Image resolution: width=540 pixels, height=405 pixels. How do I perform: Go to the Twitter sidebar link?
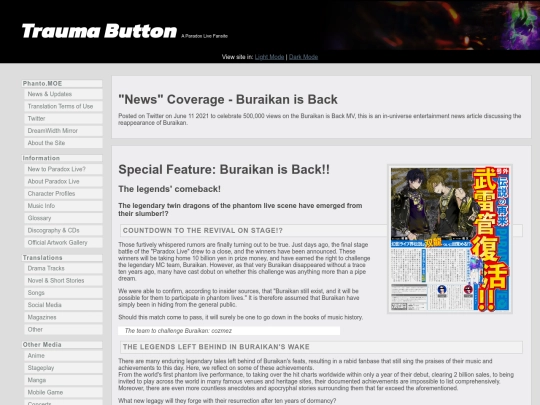(63, 118)
